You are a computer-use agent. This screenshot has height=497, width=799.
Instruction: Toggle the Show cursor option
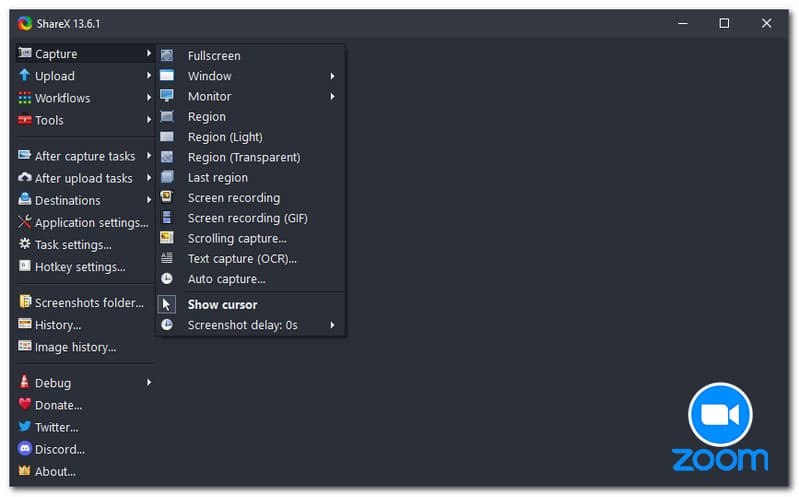click(x=222, y=305)
